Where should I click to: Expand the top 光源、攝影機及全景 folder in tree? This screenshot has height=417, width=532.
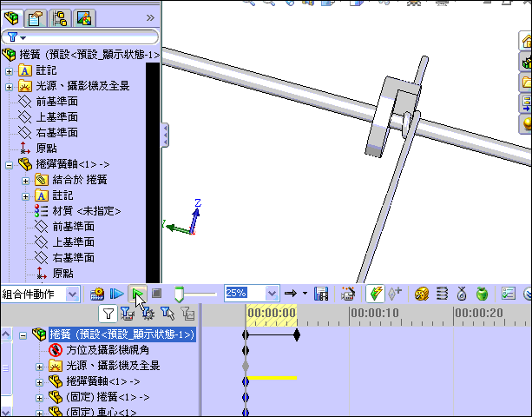tap(10, 87)
